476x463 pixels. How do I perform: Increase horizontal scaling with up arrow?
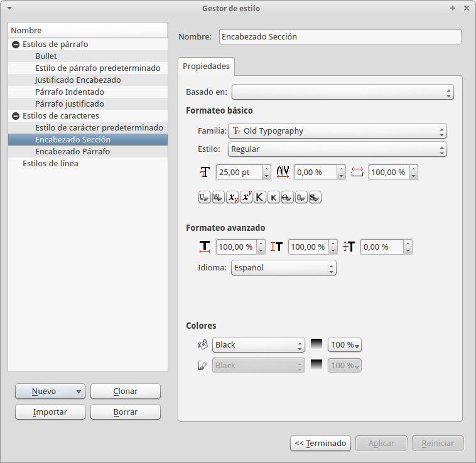261,243
